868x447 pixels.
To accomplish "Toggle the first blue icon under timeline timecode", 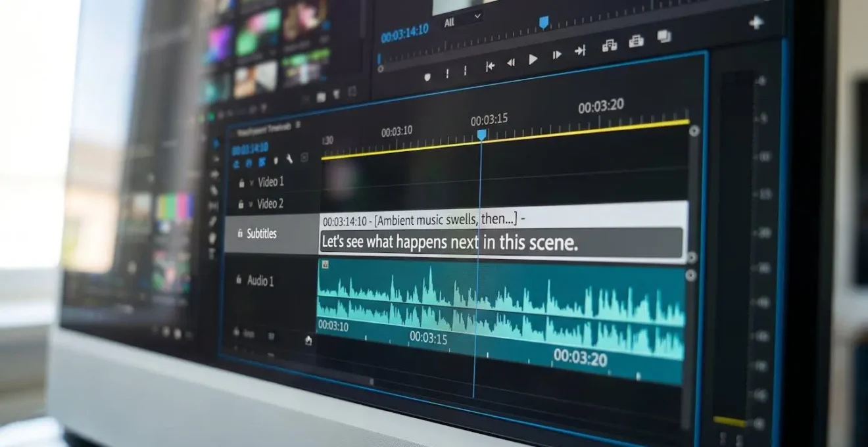I will pos(236,163).
